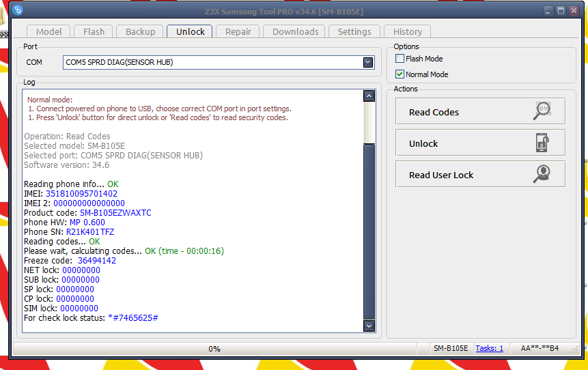Maximize the Z3X Samsung Tool window
The width and height of the screenshot is (588, 370).
click(561, 10)
